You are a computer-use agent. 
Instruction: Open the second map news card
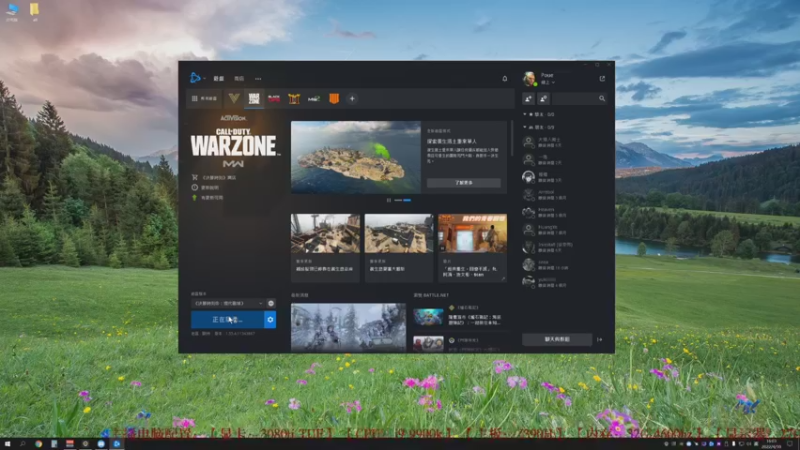pyautogui.click(x=399, y=248)
